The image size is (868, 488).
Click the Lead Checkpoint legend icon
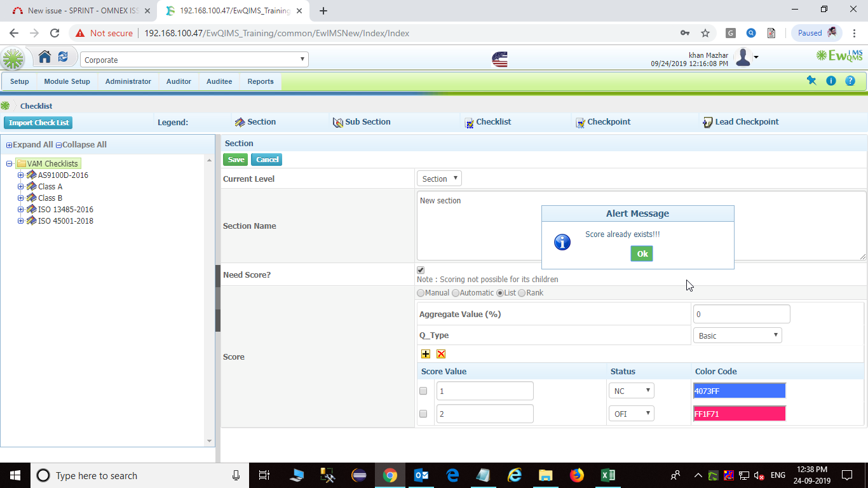coord(708,122)
